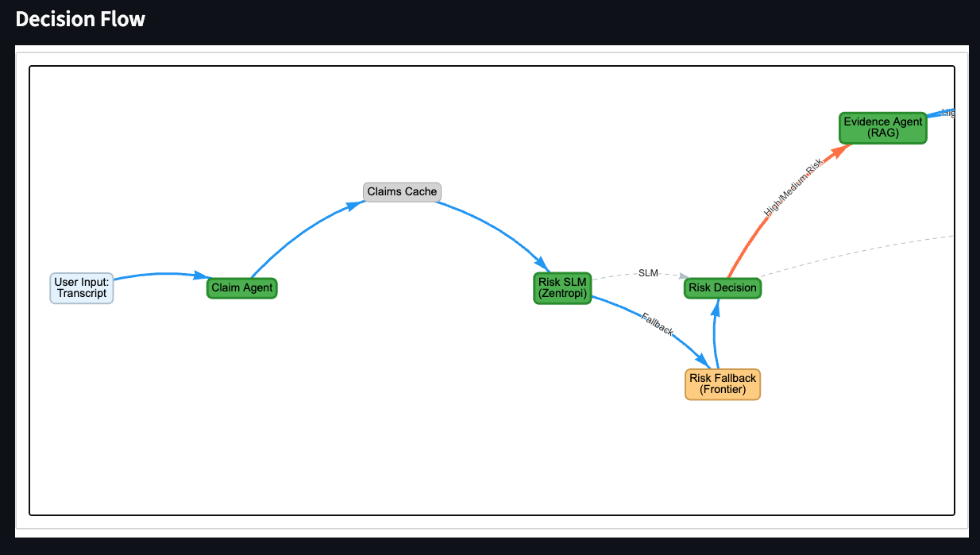Viewport: 980px width, 555px height.
Task: Click the Decision Flow heading
Action: coord(80,19)
